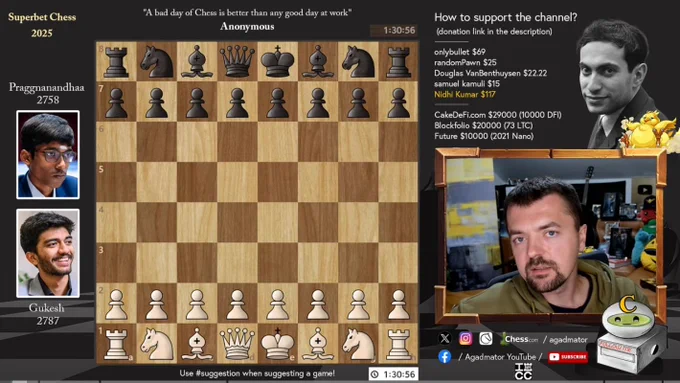Viewport: 680px width, 383px height.
Task: Select the white knight on b1
Action: click(x=156, y=344)
